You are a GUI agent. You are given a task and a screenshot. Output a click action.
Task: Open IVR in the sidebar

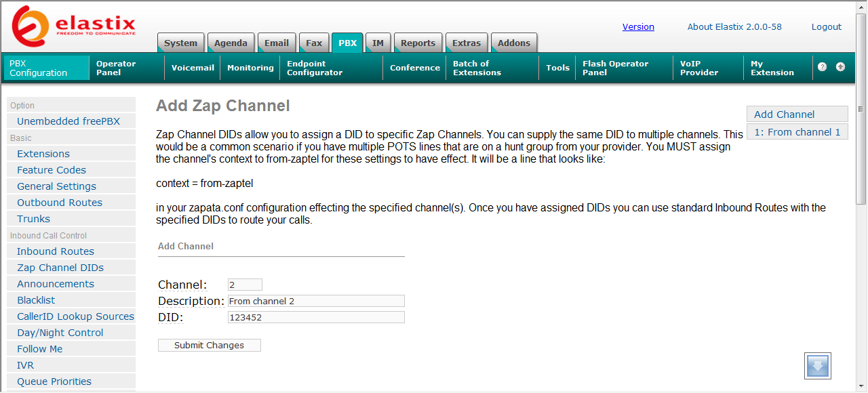71,365
